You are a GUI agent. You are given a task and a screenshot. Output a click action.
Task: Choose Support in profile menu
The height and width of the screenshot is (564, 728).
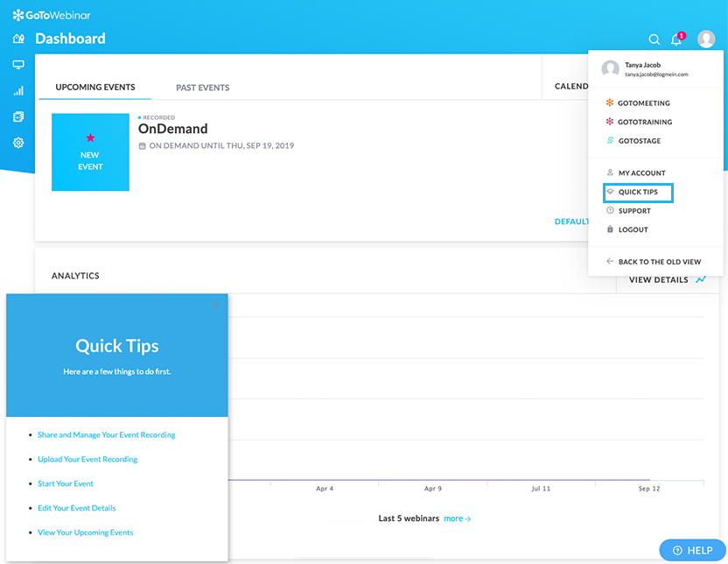[x=634, y=211]
